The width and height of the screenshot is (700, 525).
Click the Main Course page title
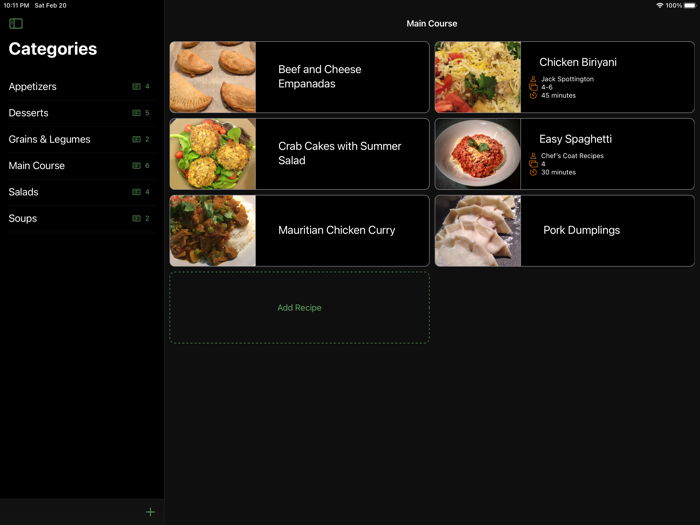click(432, 24)
